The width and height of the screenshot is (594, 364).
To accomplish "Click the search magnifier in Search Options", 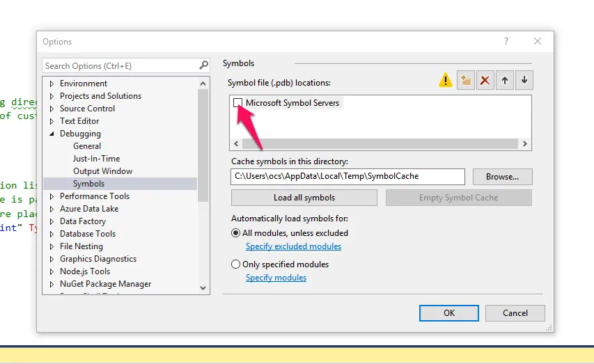I will click(203, 65).
